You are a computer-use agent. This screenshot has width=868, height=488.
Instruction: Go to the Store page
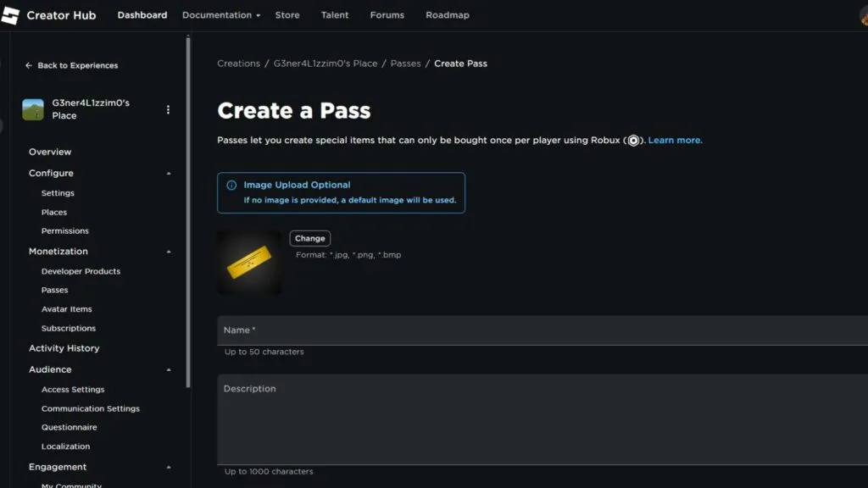pyautogui.click(x=287, y=15)
